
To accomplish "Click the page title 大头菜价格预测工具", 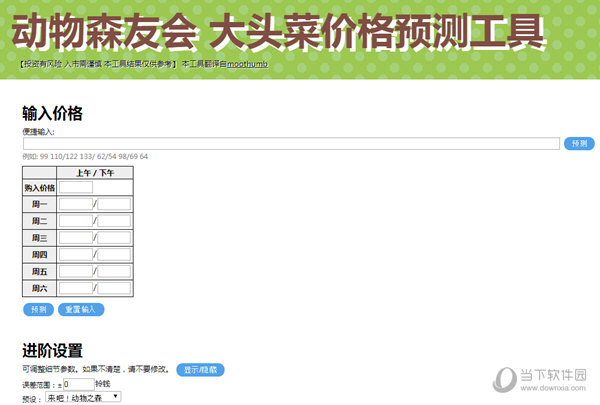I will pyautogui.click(x=377, y=32).
